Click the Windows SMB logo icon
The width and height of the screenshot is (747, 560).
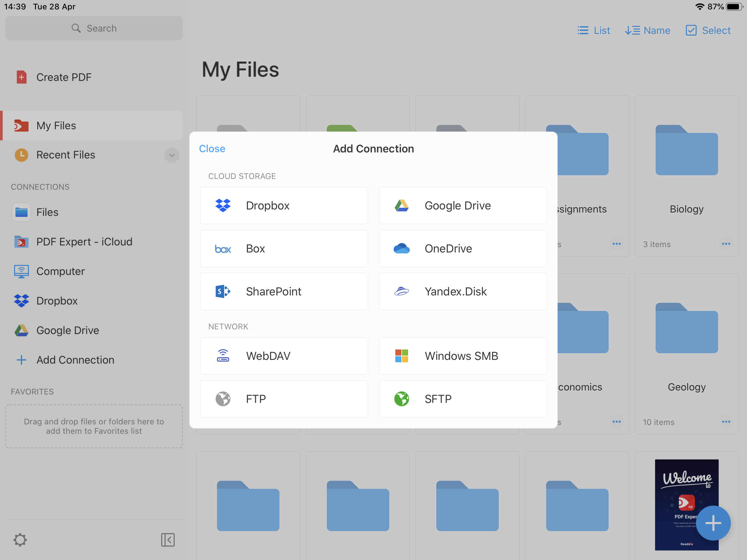[x=401, y=356]
